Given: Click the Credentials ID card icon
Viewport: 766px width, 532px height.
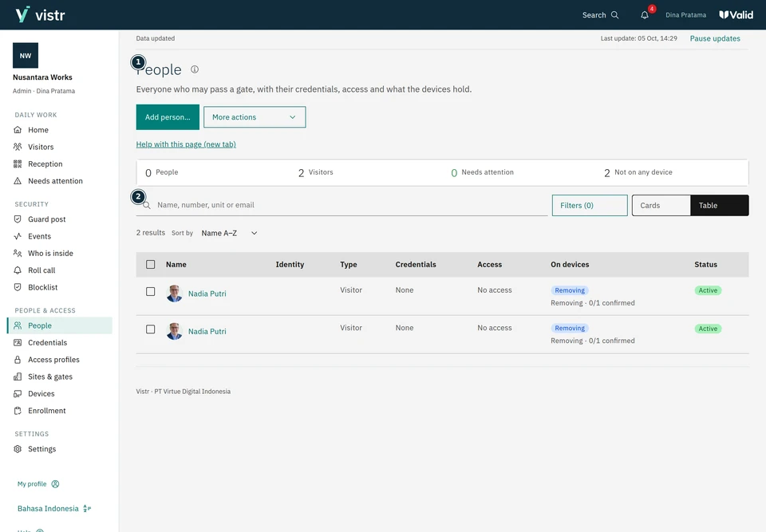Looking at the screenshot, I should tap(18, 342).
